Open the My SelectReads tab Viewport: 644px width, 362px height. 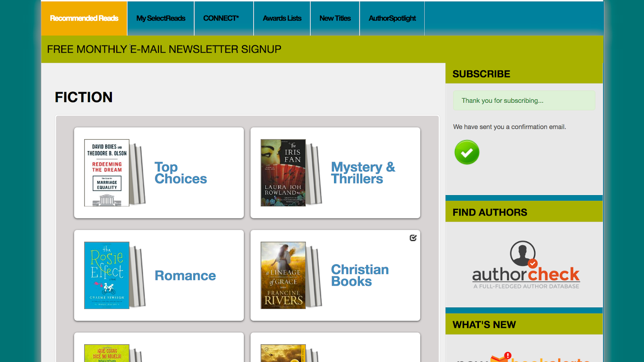[x=161, y=18]
